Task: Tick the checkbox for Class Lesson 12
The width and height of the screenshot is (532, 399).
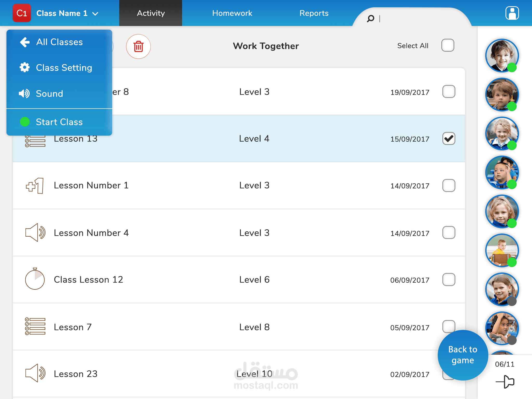Action: (x=449, y=280)
